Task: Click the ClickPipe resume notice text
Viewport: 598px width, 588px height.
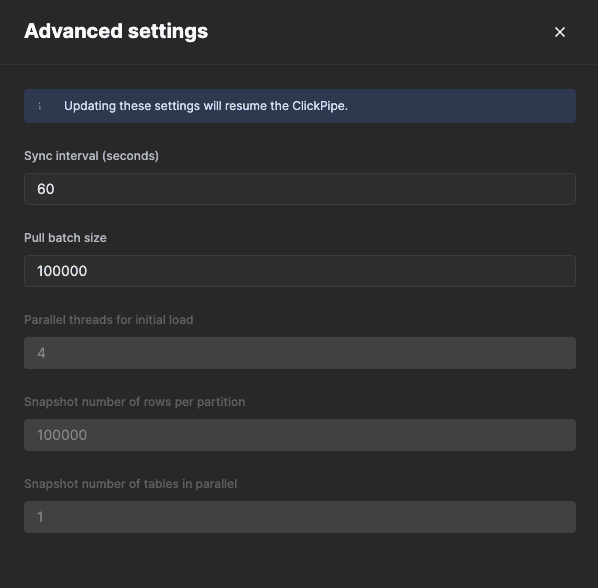Action: tap(206, 106)
